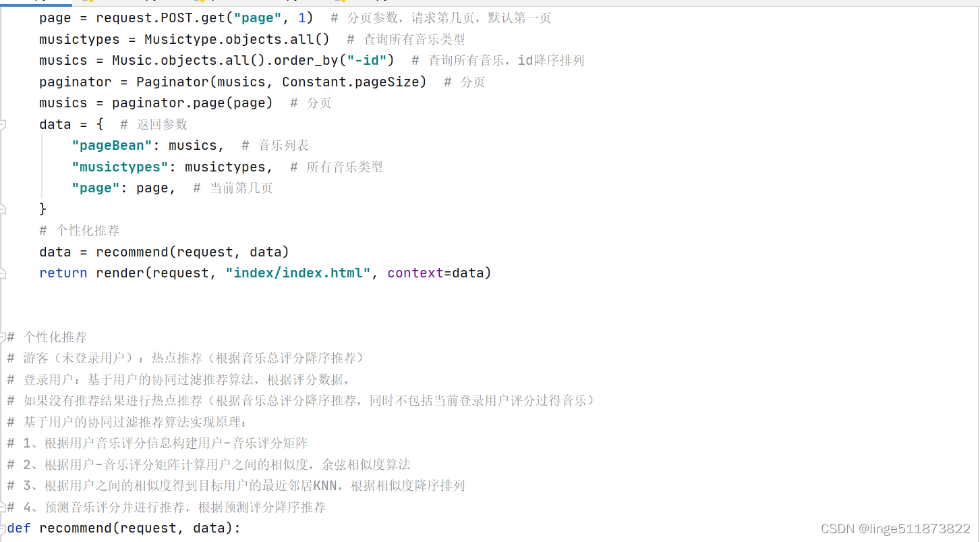Click comment line '# 1、根据用户音乐评分信息构建用户-音乐评分矩阵'
The height and width of the screenshot is (542, 980).
(x=158, y=443)
